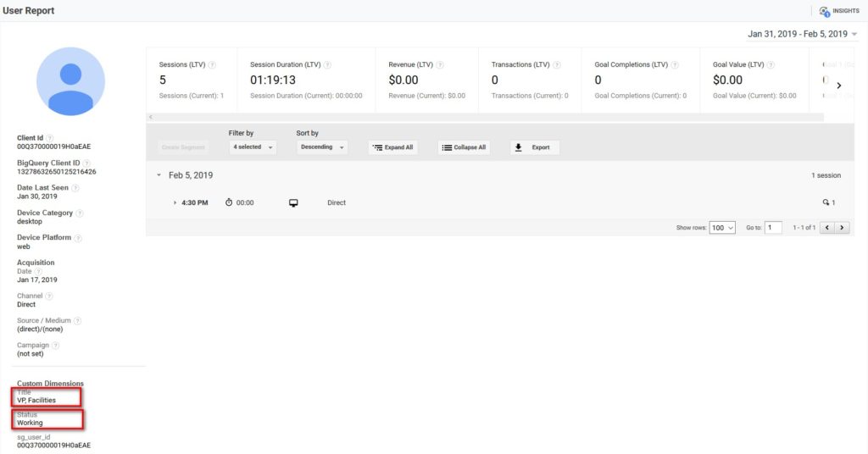The width and height of the screenshot is (868, 454).
Task: Expand the 4:30 PM session row
Action: point(175,203)
